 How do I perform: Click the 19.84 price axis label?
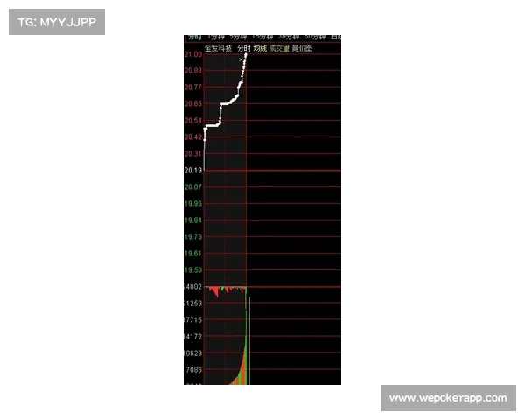click(x=193, y=220)
